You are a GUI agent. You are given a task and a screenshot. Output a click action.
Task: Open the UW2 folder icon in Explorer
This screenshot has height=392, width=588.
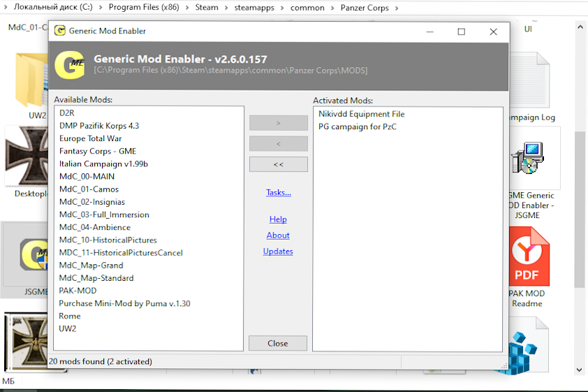click(32, 80)
